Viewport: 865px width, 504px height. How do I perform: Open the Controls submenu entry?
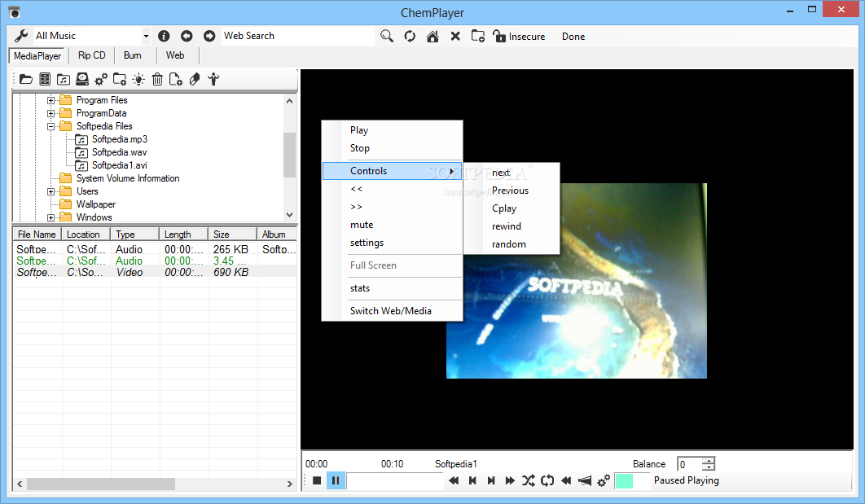392,171
